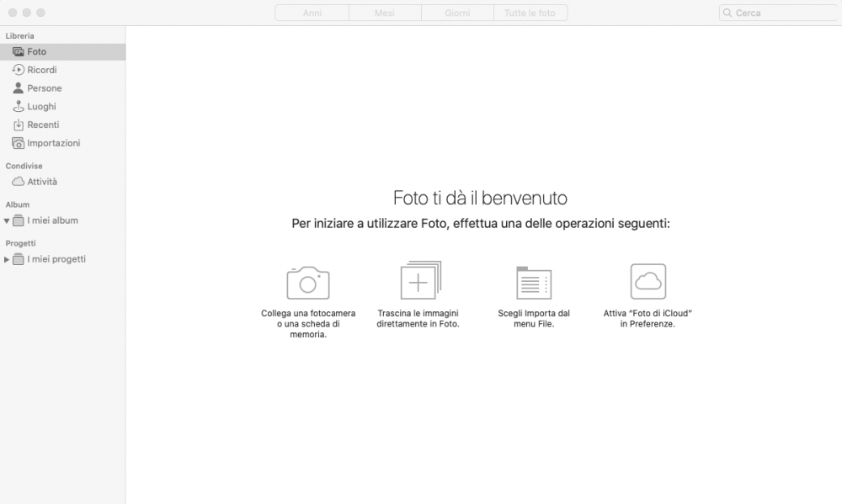Click 'Collega una fotocamera' caption text
This screenshot has width=842, height=504.
point(308,324)
